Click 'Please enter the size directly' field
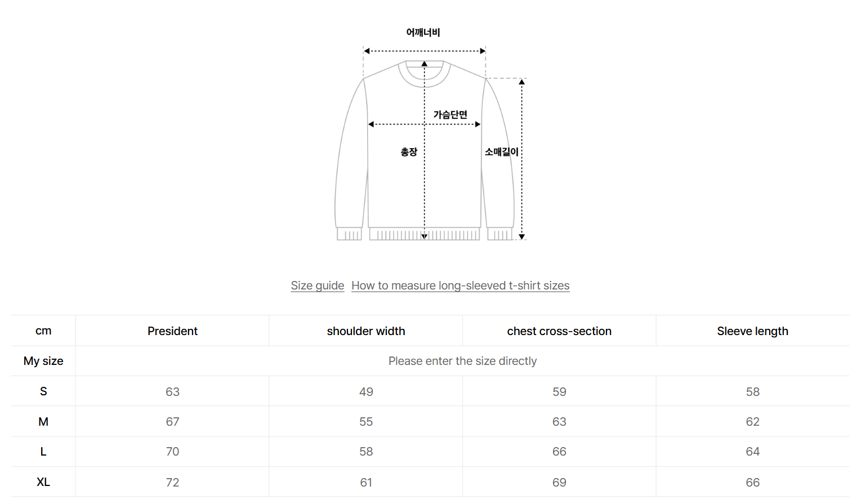 462,361
